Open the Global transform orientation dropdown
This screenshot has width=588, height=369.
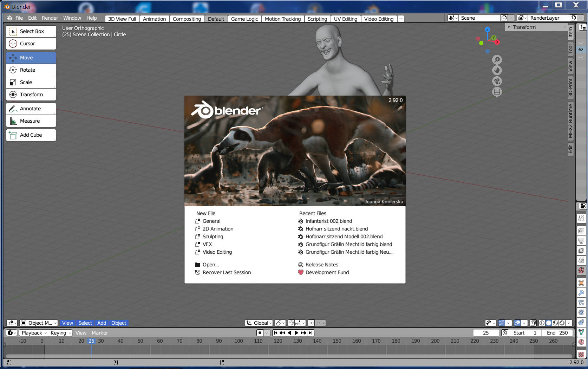coord(259,323)
